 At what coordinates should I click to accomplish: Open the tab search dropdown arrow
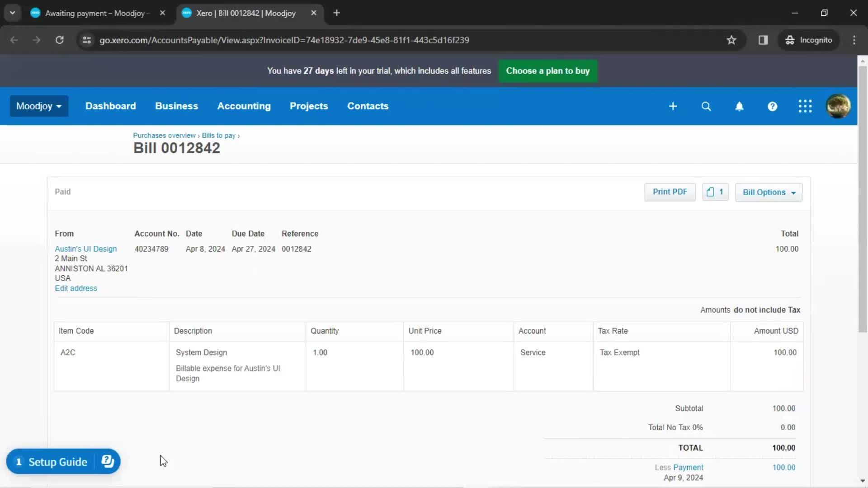pyautogui.click(x=12, y=13)
